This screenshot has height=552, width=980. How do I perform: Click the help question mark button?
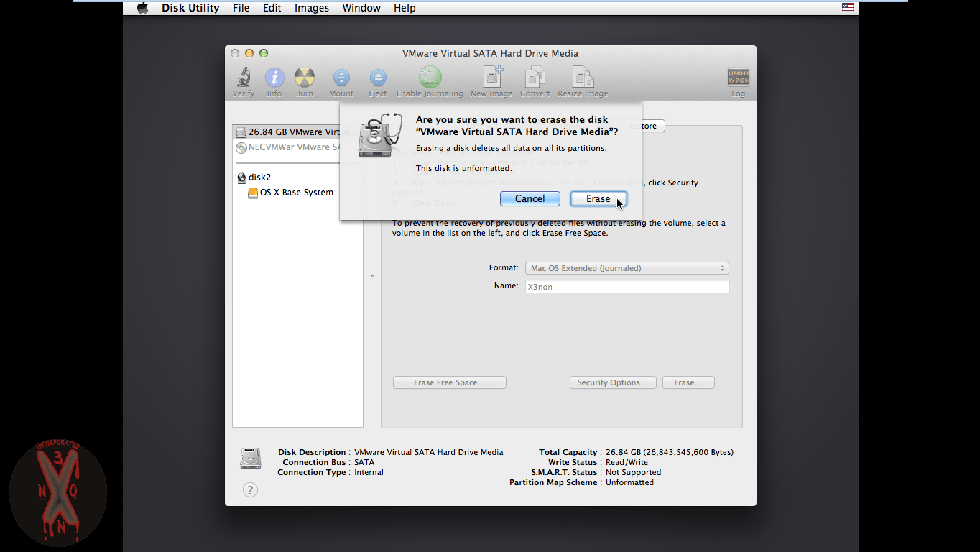250,490
